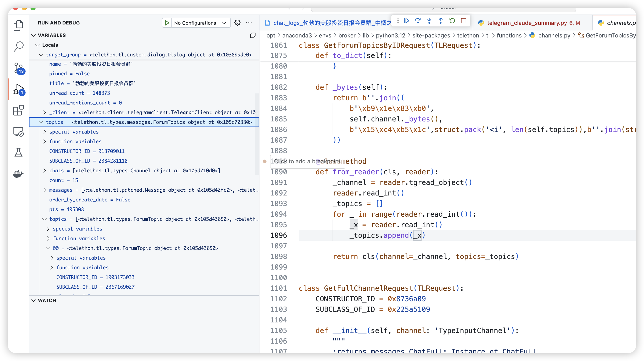Click 'telethon' in the breadcrumb path
The width and height of the screenshot is (644, 361).
point(468,35)
